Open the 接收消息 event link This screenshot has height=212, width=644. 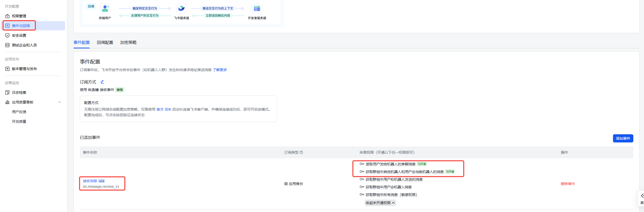coord(90,181)
